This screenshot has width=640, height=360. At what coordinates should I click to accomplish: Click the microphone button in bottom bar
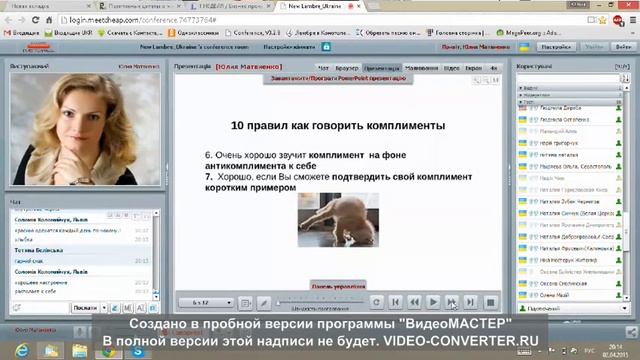(x=80, y=331)
